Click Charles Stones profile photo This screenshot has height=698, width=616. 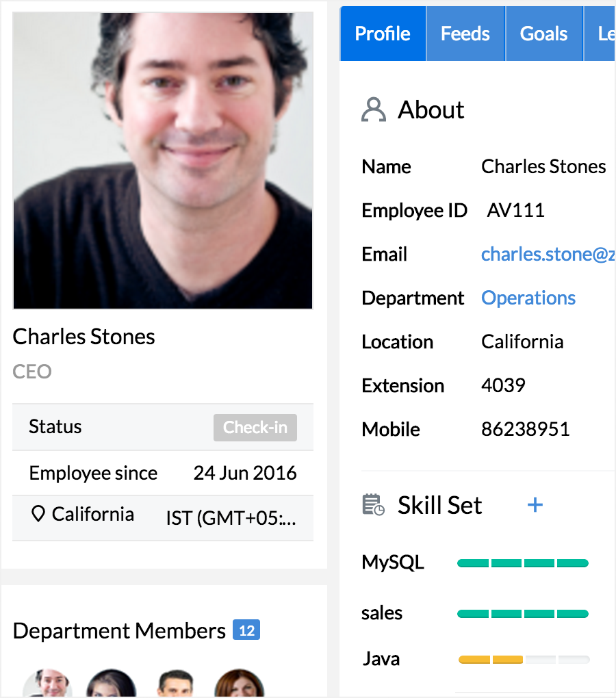tap(163, 161)
